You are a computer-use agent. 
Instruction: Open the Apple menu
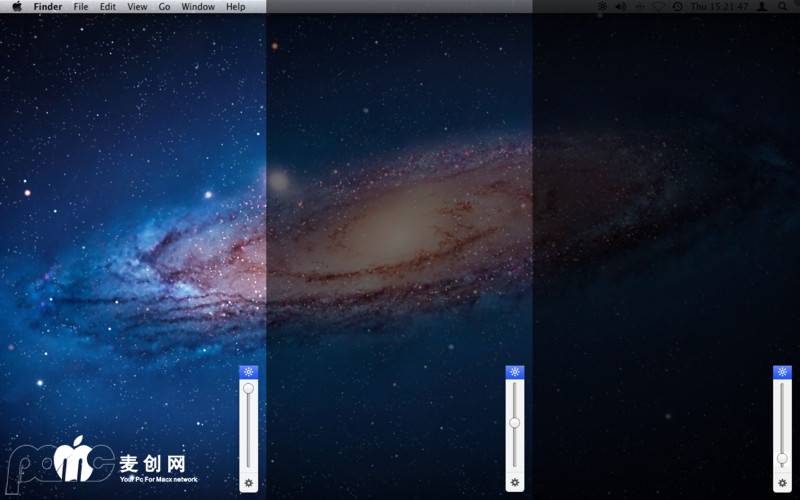(17, 6)
